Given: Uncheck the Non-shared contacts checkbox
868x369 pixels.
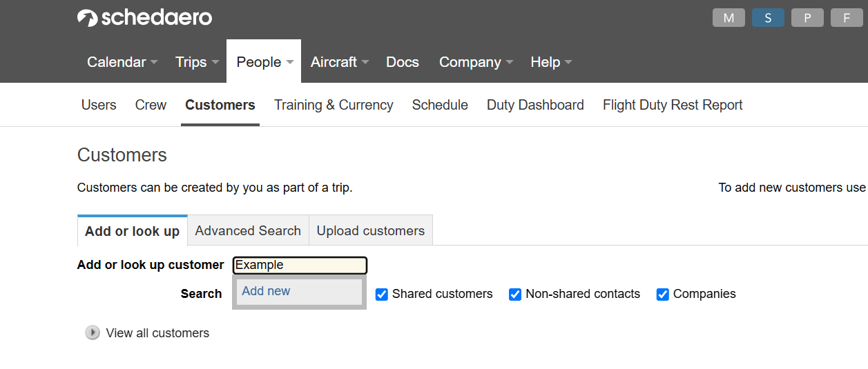Looking at the screenshot, I should (515, 295).
